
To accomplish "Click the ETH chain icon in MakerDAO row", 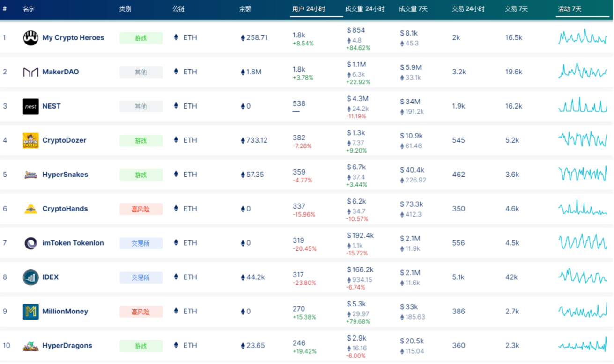I will click(176, 72).
